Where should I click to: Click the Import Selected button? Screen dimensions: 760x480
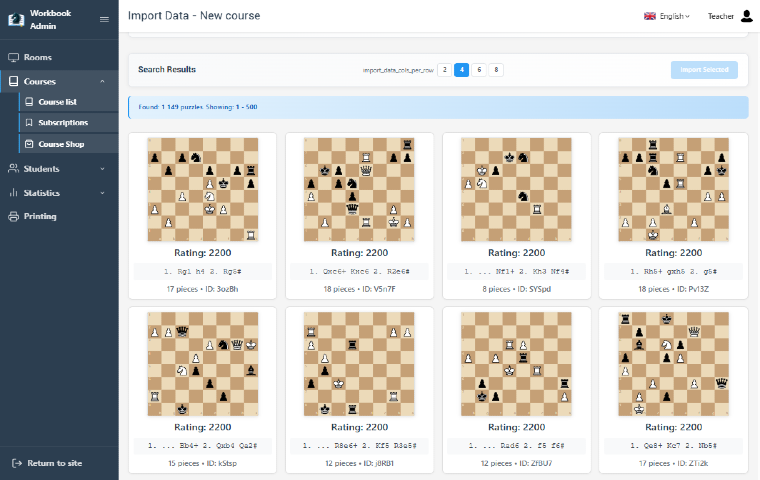click(x=704, y=70)
